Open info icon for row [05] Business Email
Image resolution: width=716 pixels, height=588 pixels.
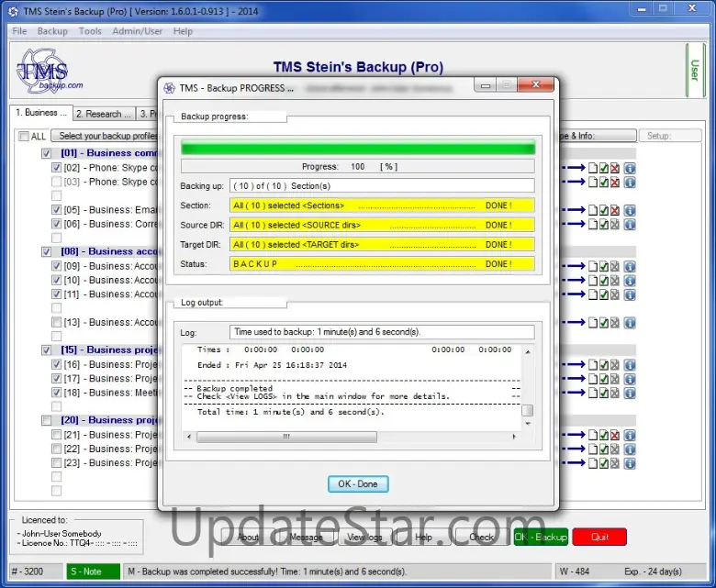630,210
